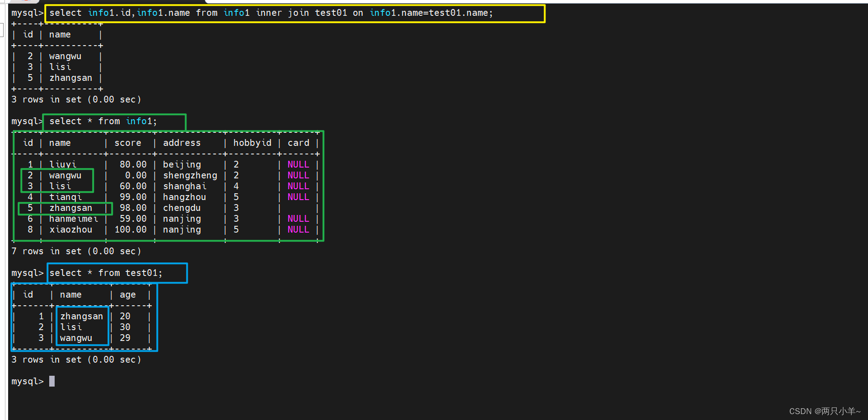Click the inner join query command line
868x420 pixels.
click(x=271, y=13)
